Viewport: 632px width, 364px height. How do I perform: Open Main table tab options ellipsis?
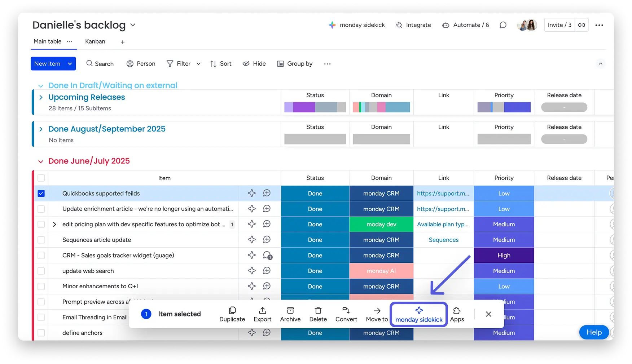click(x=69, y=41)
